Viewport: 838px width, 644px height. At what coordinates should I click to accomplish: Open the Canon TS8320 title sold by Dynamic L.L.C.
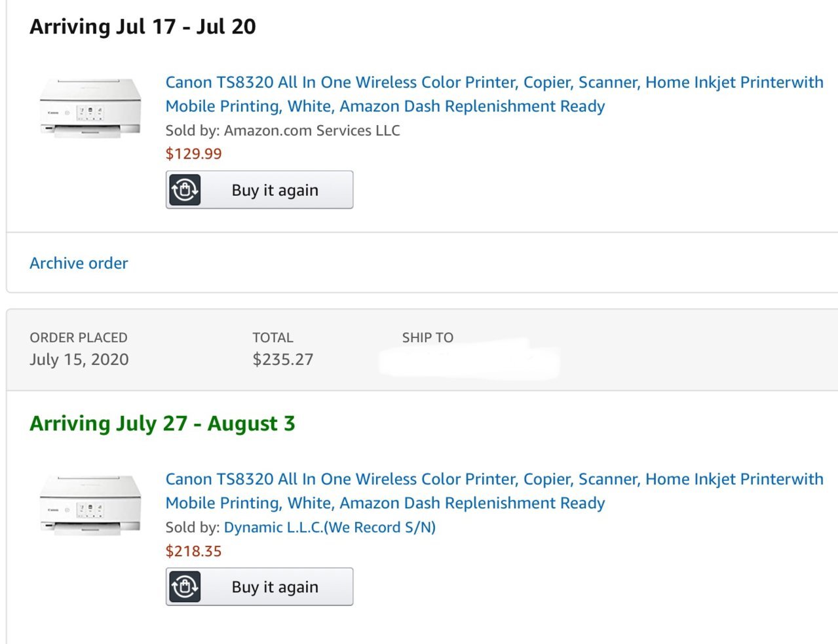pyautogui.click(x=494, y=491)
